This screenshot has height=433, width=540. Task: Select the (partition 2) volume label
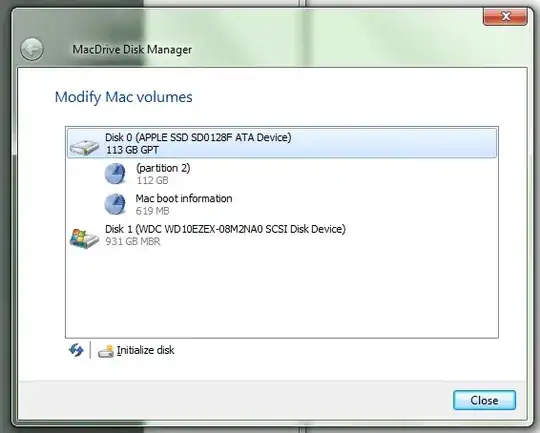point(163,168)
